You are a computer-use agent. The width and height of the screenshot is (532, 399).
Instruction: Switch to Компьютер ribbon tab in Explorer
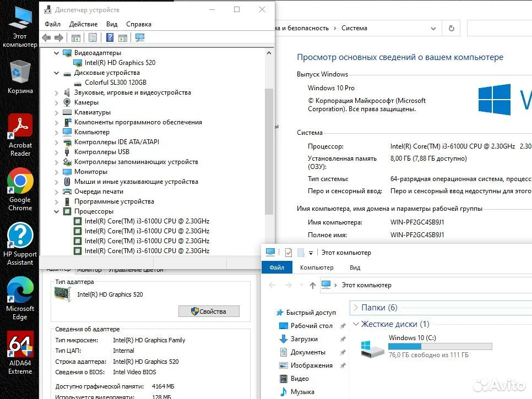click(317, 267)
